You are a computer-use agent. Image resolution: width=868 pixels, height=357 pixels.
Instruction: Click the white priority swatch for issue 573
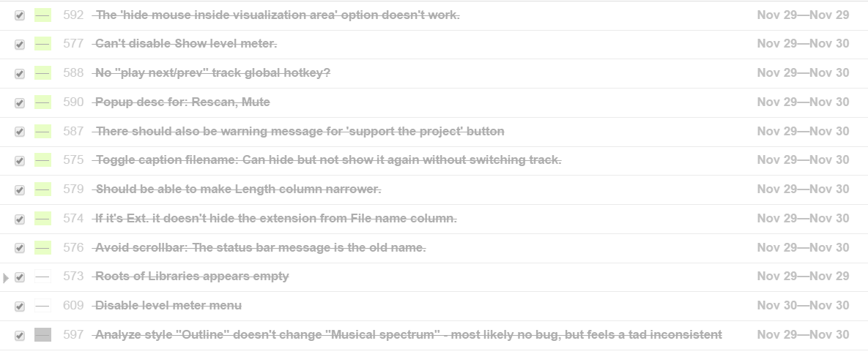(42, 277)
